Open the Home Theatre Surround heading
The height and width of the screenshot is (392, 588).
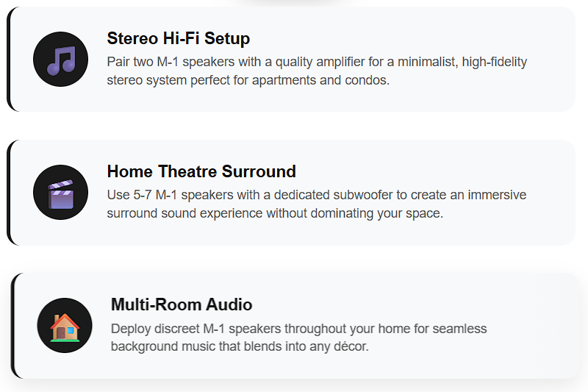201,171
